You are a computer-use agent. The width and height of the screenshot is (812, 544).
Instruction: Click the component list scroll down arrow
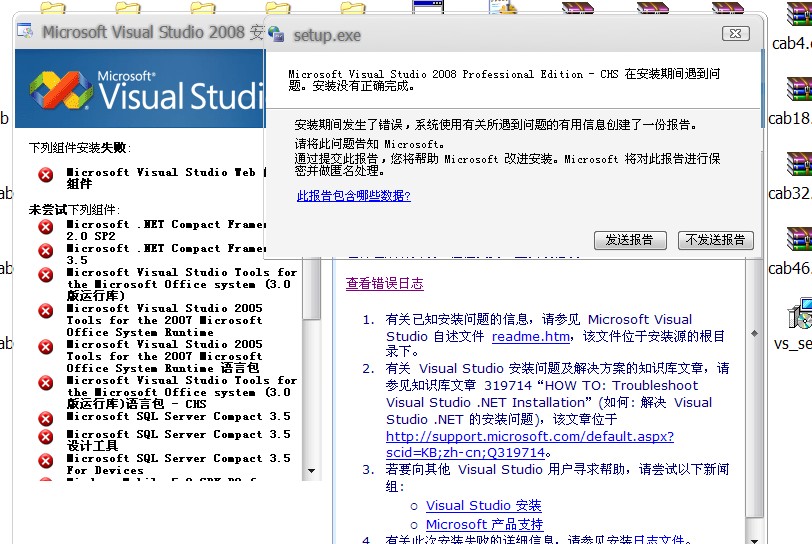311,471
